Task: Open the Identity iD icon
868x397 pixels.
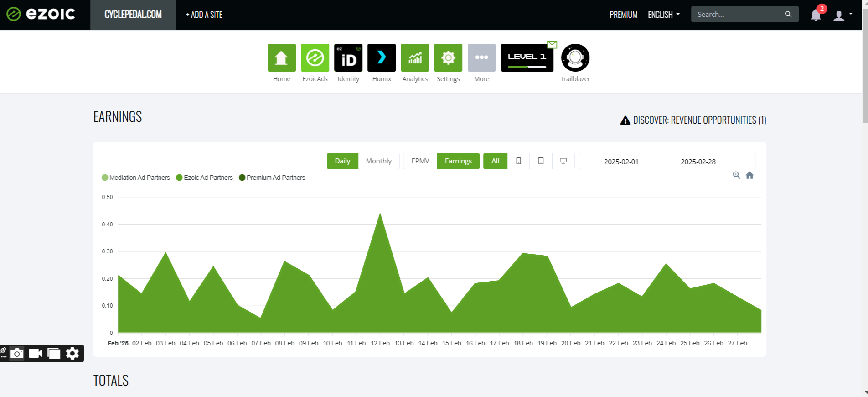Action: point(348,57)
